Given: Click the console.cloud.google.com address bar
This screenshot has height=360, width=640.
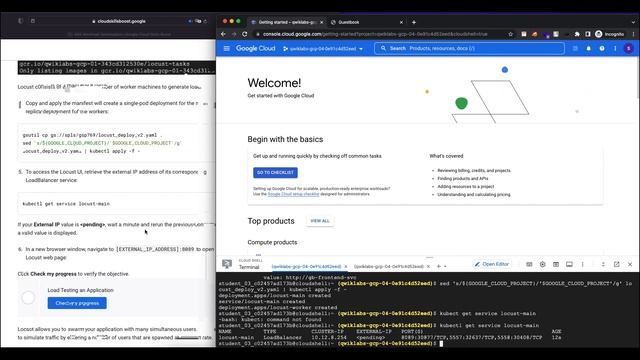Looking at the screenshot, I should 376,34.
